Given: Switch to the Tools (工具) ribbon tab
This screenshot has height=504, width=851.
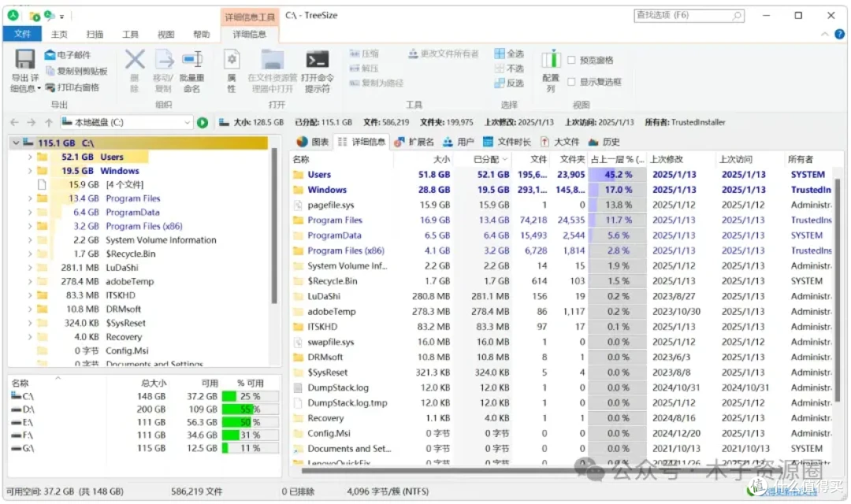Looking at the screenshot, I should [130, 34].
